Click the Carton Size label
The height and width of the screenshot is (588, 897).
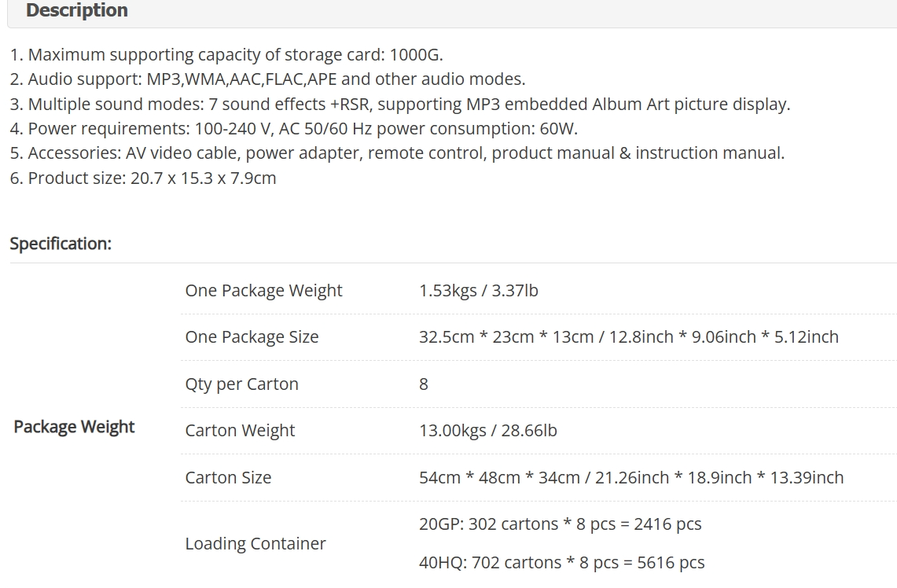[x=228, y=478]
